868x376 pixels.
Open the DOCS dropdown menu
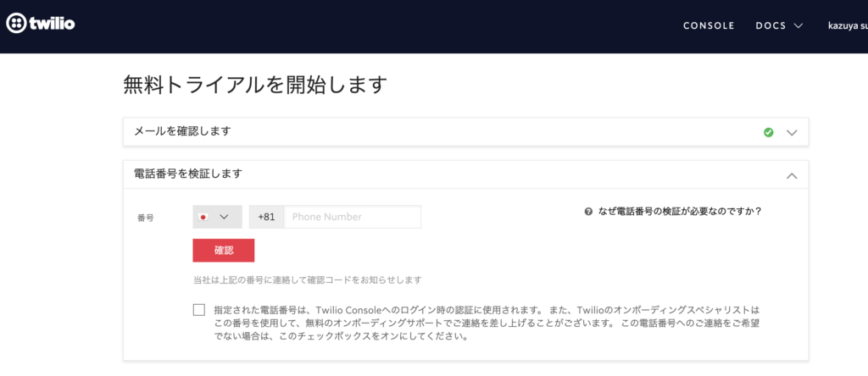coord(780,25)
